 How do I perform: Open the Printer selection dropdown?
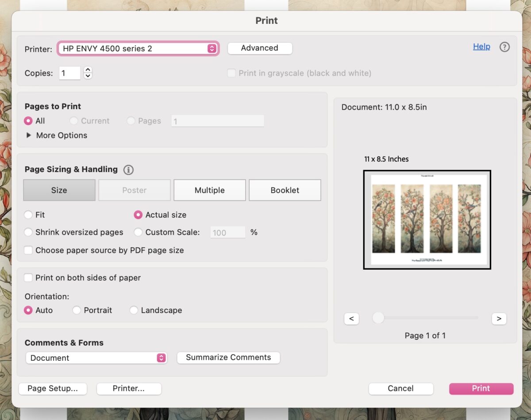tap(138, 49)
